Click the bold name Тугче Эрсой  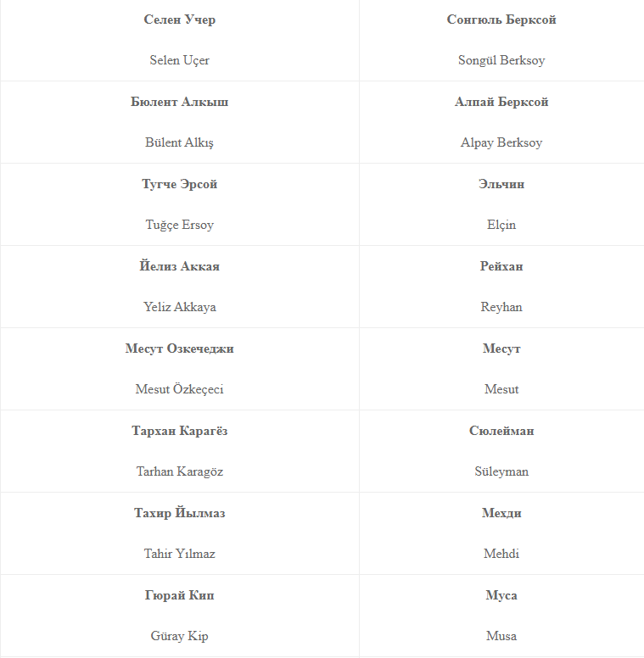pyautogui.click(x=179, y=184)
